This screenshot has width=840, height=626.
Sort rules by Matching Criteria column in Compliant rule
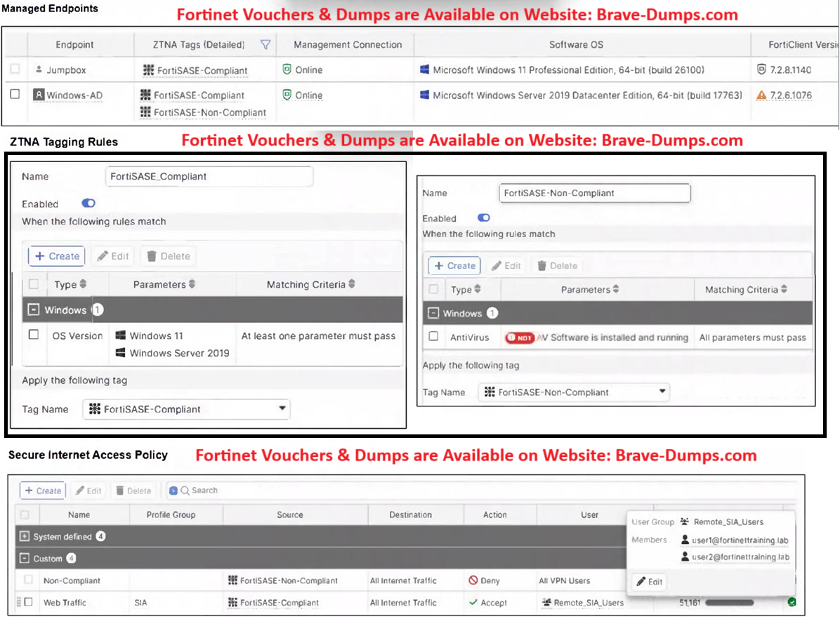tap(310, 285)
